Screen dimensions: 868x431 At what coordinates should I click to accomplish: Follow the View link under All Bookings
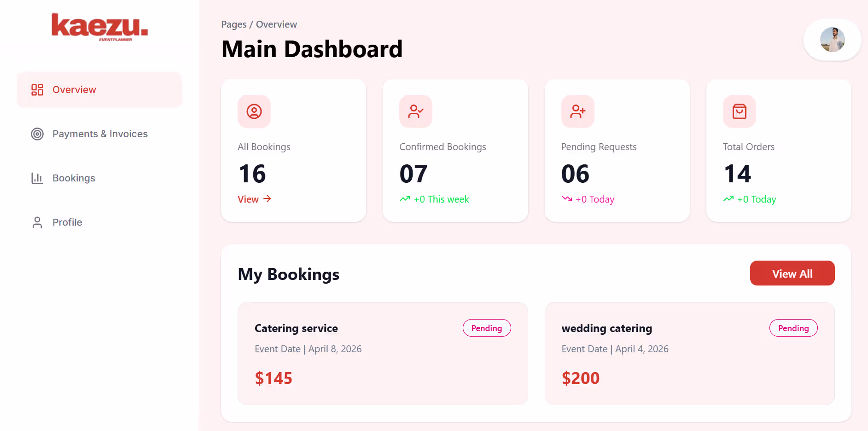(x=254, y=199)
